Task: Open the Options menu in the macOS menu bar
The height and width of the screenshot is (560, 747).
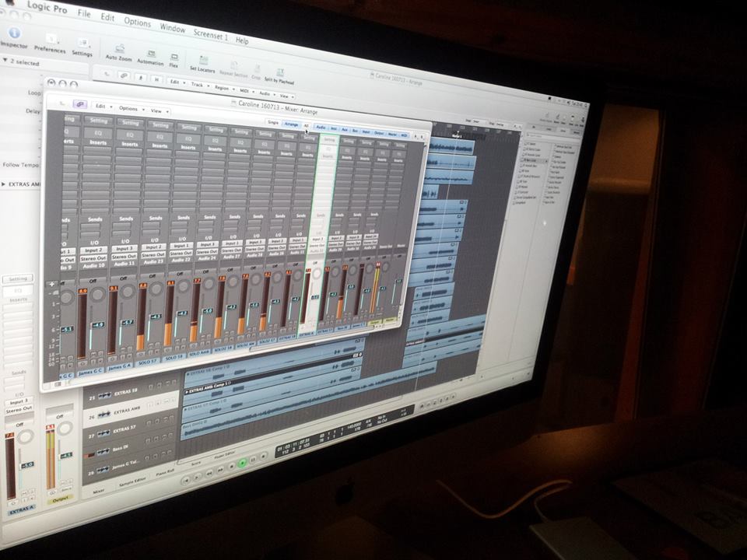Action: (137, 22)
